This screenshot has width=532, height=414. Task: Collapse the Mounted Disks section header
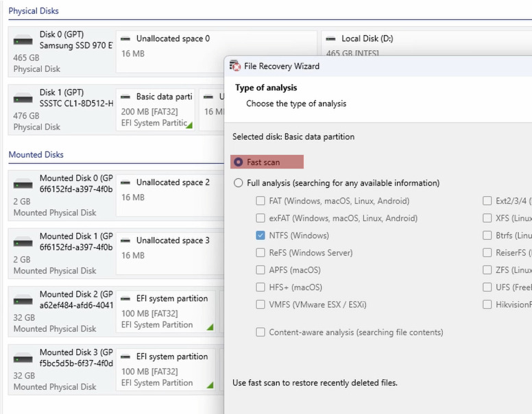tap(36, 155)
